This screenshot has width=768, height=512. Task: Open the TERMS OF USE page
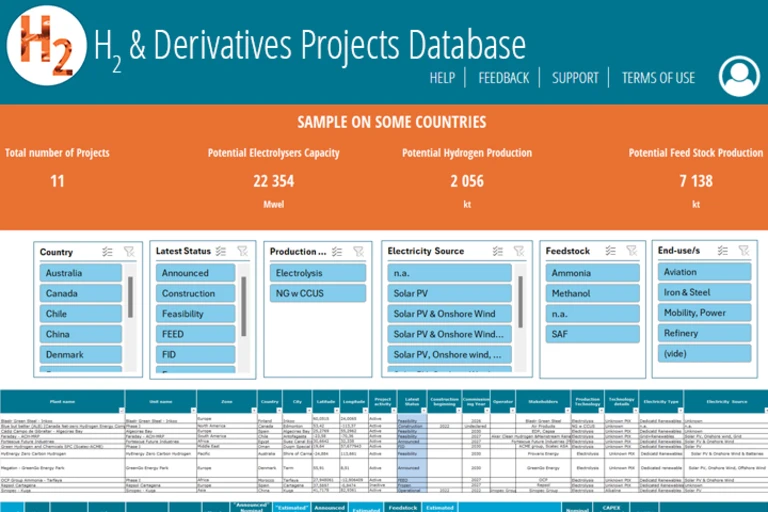[x=657, y=78]
